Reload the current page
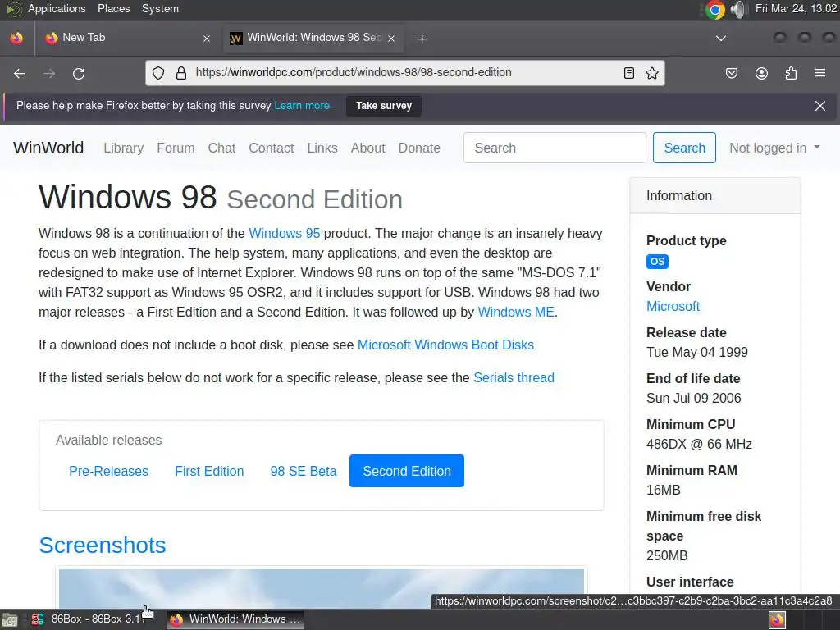 pyautogui.click(x=79, y=73)
